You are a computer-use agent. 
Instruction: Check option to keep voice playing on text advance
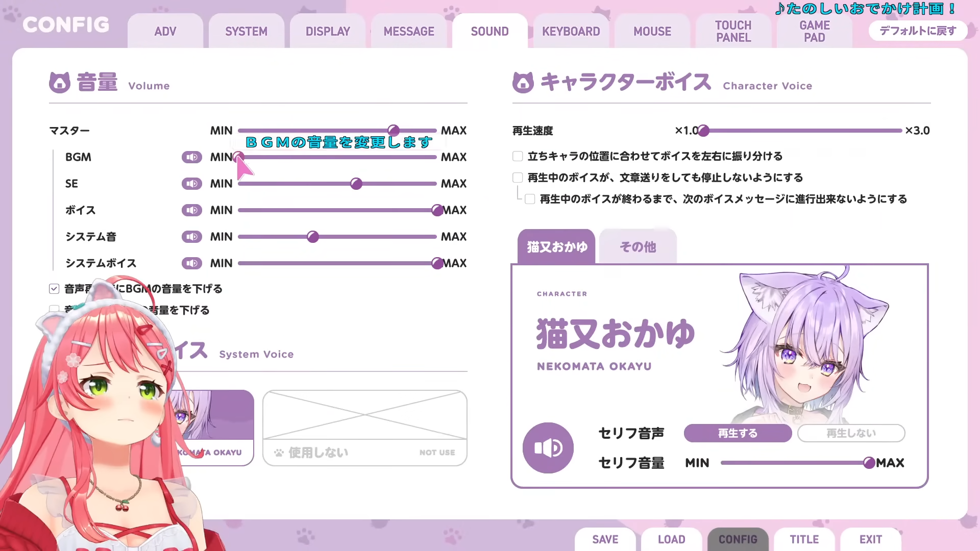[518, 178]
